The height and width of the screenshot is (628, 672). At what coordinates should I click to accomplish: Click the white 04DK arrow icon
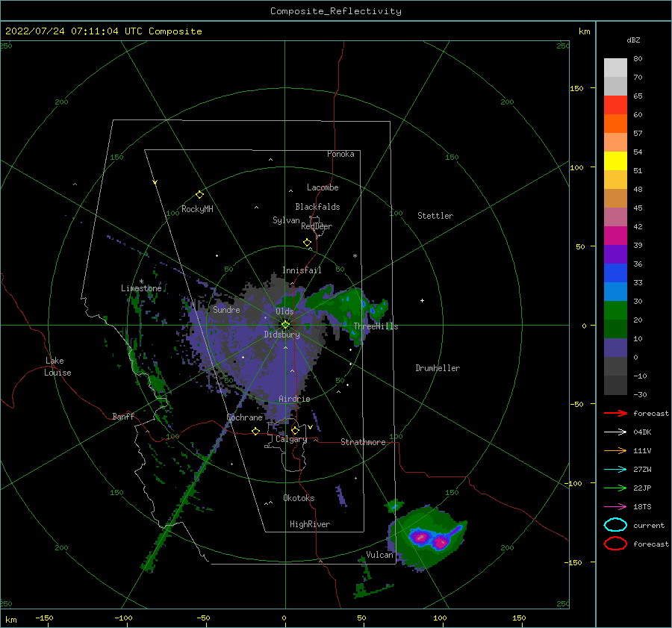point(615,432)
